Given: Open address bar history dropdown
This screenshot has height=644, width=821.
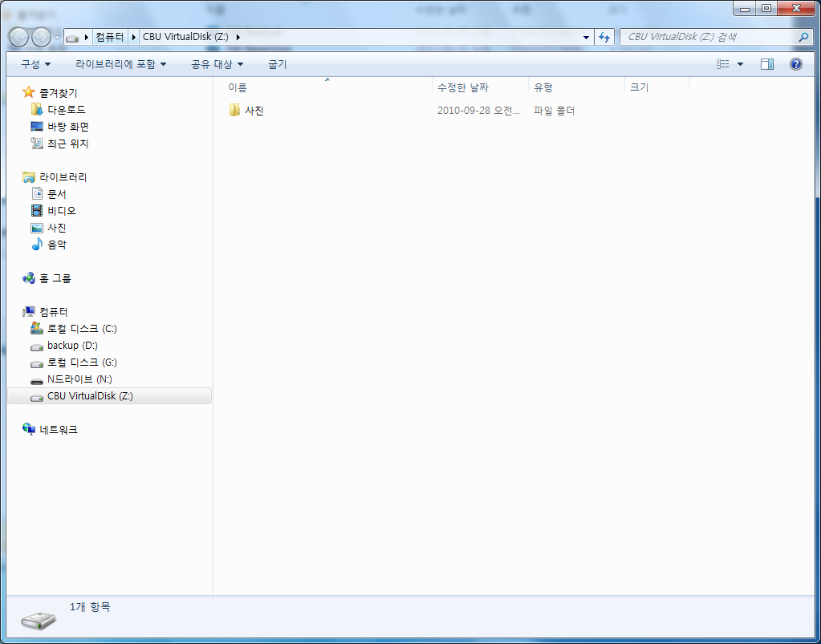Looking at the screenshot, I should click(x=586, y=37).
